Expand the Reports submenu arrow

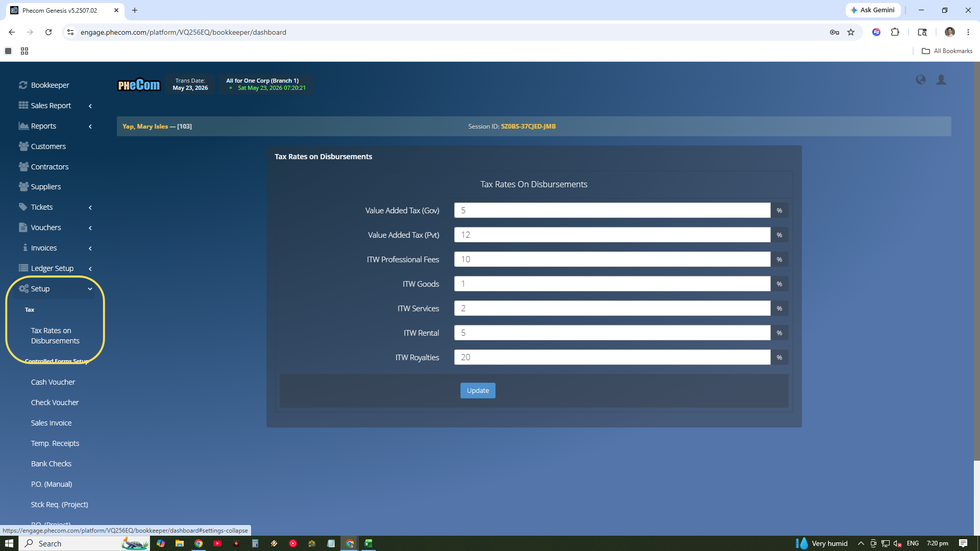pyautogui.click(x=90, y=126)
